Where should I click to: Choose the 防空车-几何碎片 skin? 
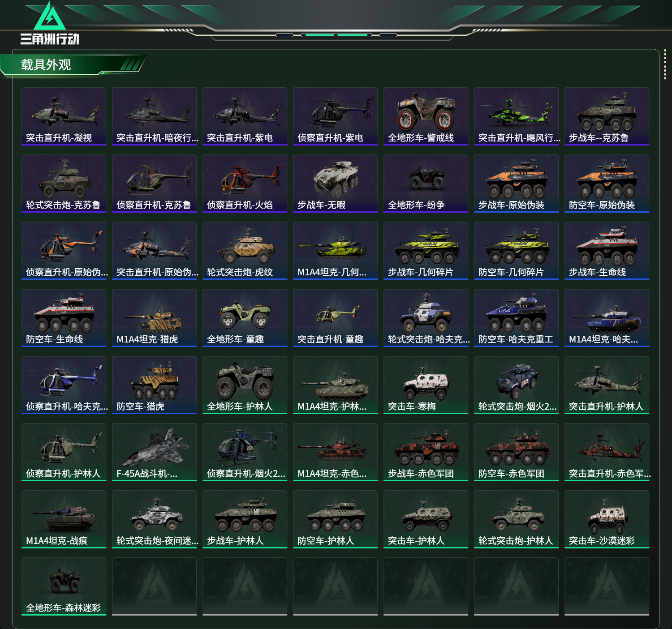(517, 251)
